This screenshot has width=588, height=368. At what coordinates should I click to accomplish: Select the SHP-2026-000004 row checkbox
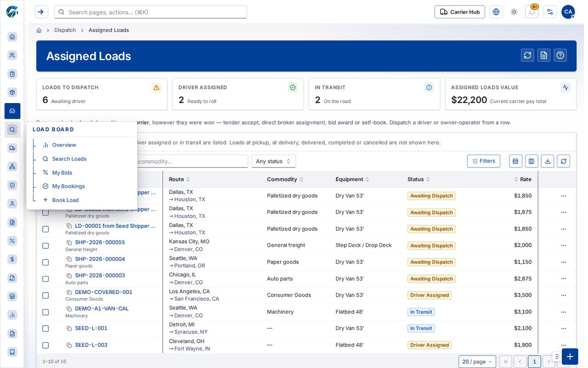pyautogui.click(x=45, y=262)
